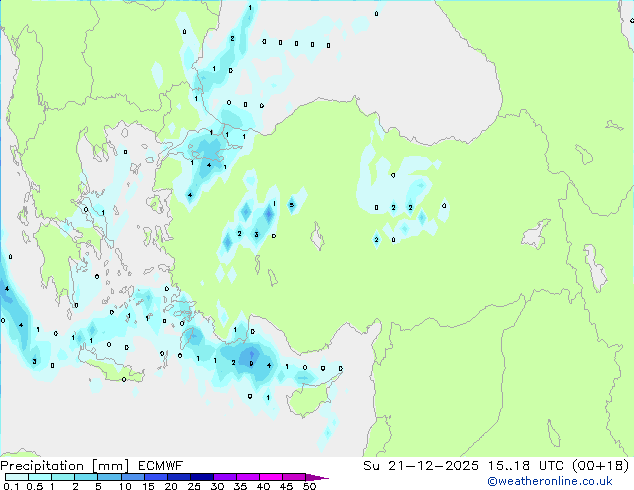
Task: Click the legend label "25"
Action: pyautogui.click(x=194, y=486)
